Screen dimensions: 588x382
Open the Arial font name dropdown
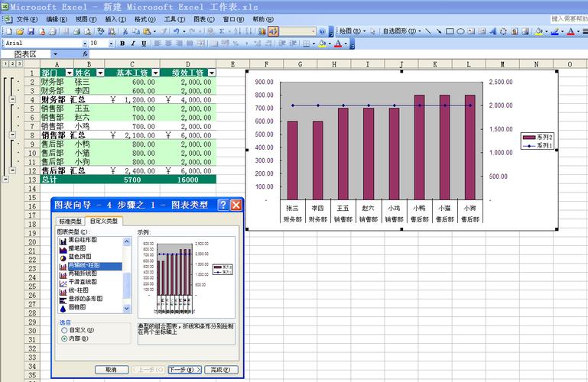coord(85,44)
